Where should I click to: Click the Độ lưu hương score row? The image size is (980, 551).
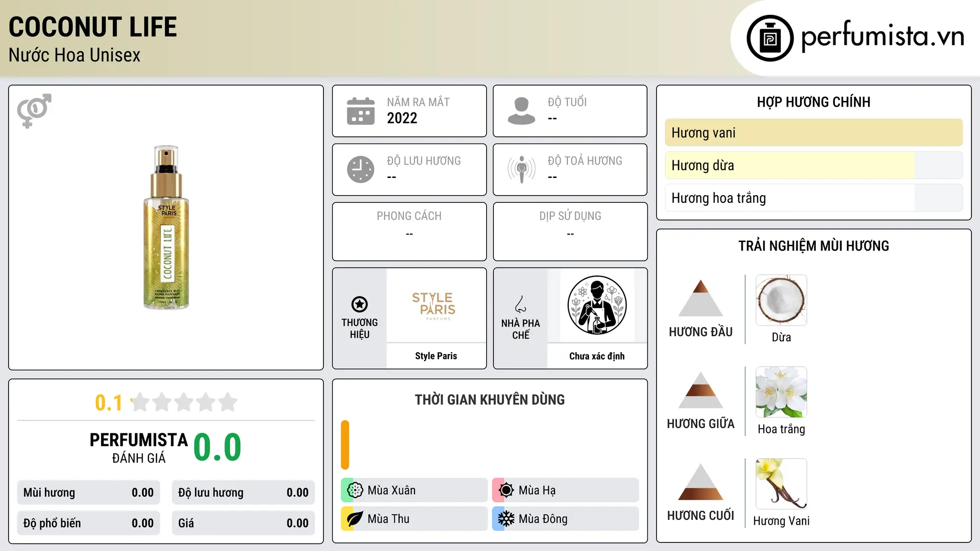(244, 493)
